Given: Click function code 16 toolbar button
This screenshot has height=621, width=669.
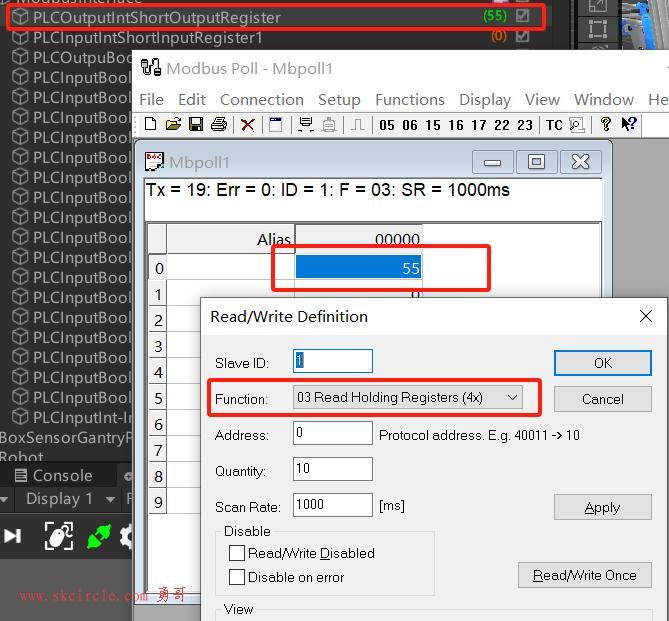Looking at the screenshot, I should click(x=456, y=125).
